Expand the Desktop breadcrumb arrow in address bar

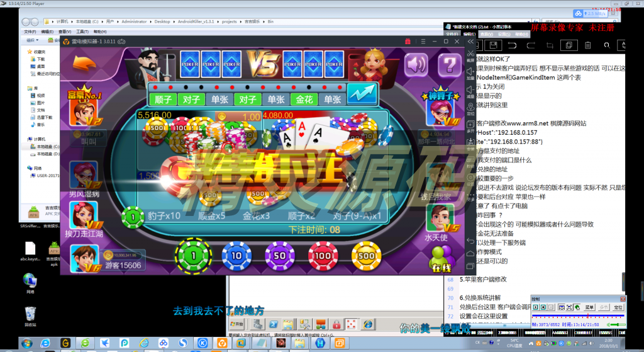click(x=174, y=22)
